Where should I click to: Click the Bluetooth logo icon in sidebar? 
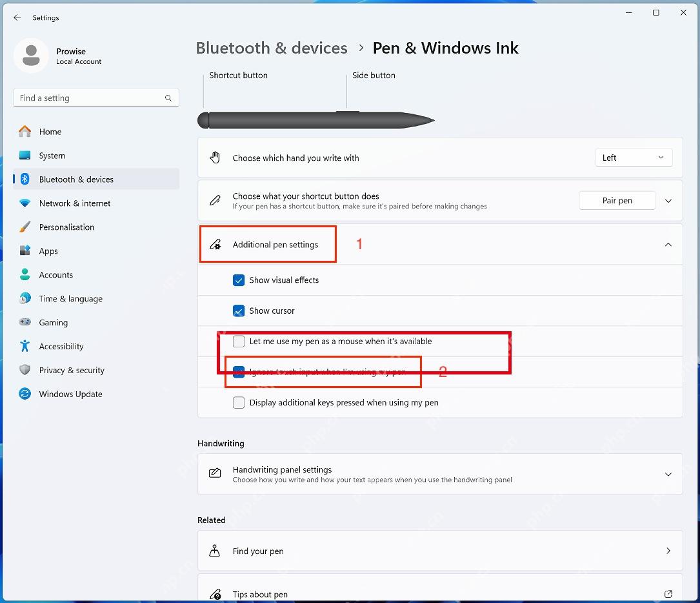tap(25, 179)
